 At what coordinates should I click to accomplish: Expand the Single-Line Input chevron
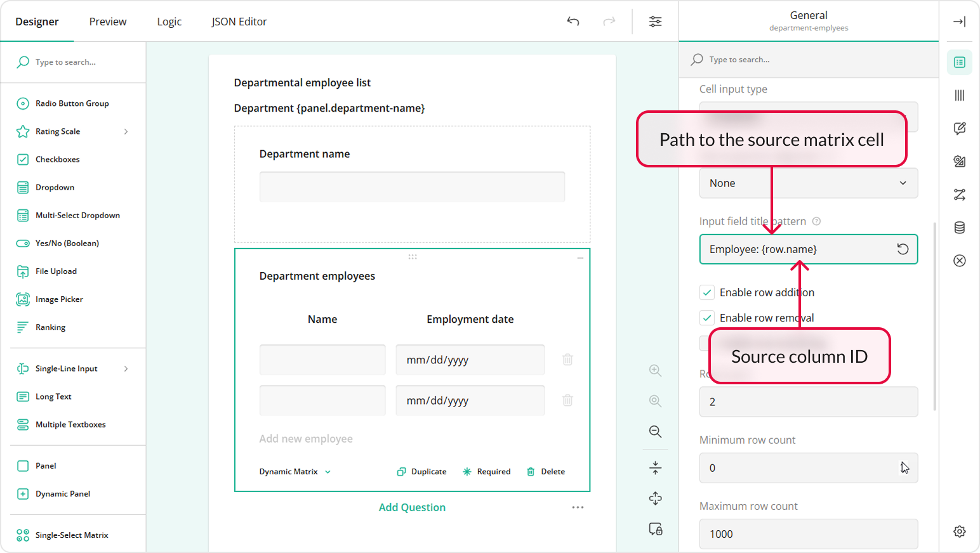point(126,368)
